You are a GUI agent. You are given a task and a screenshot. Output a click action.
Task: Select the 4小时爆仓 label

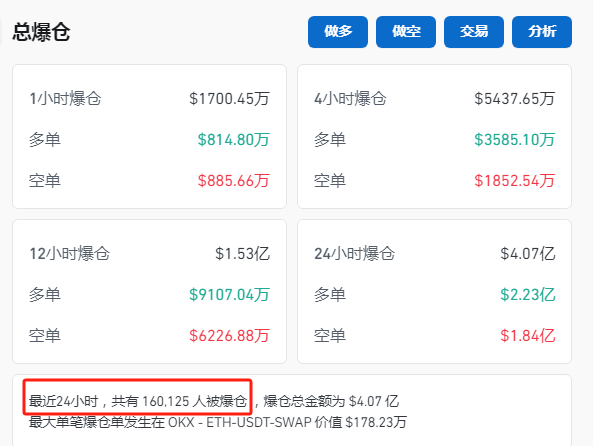[x=350, y=99]
